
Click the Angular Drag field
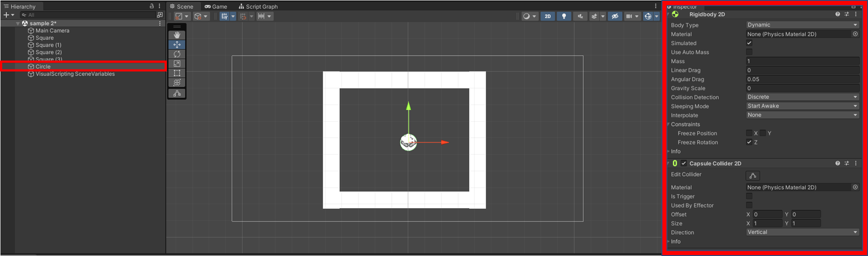[x=803, y=79]
